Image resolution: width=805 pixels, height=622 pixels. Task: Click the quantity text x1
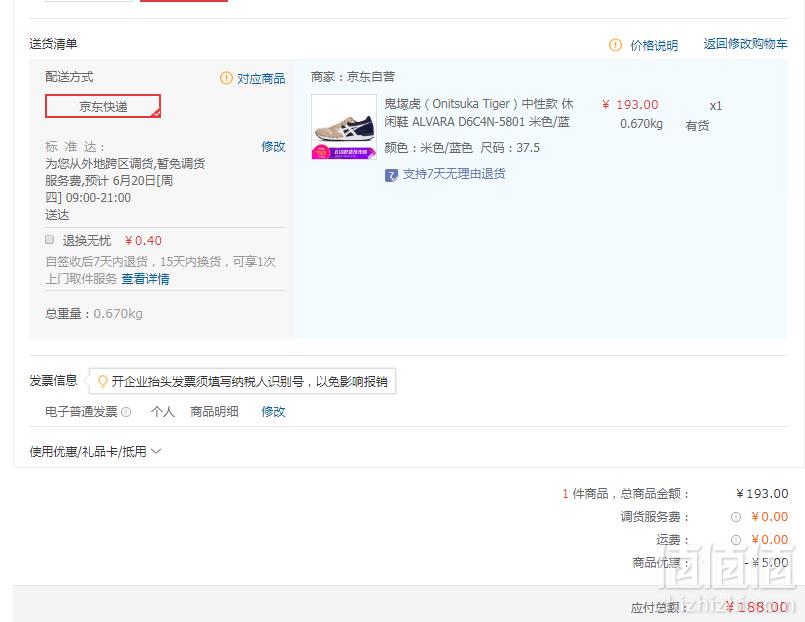point(716,106)
